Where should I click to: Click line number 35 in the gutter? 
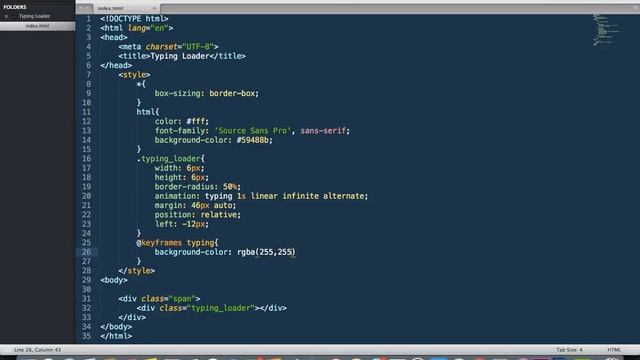click(x=87, y=336)
